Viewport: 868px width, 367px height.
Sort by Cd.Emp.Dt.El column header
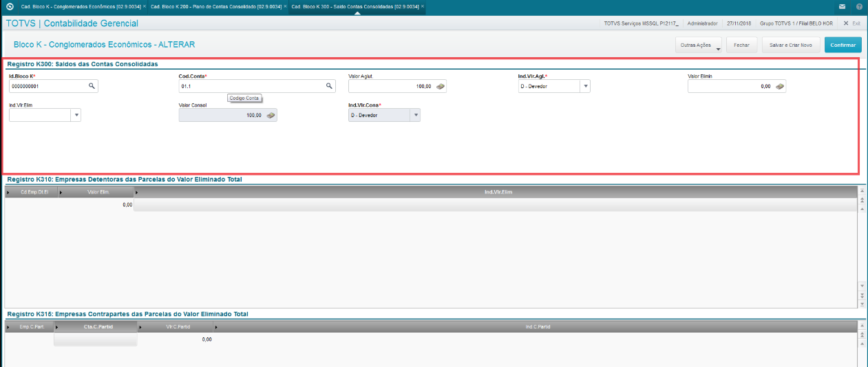coord(32,192)
